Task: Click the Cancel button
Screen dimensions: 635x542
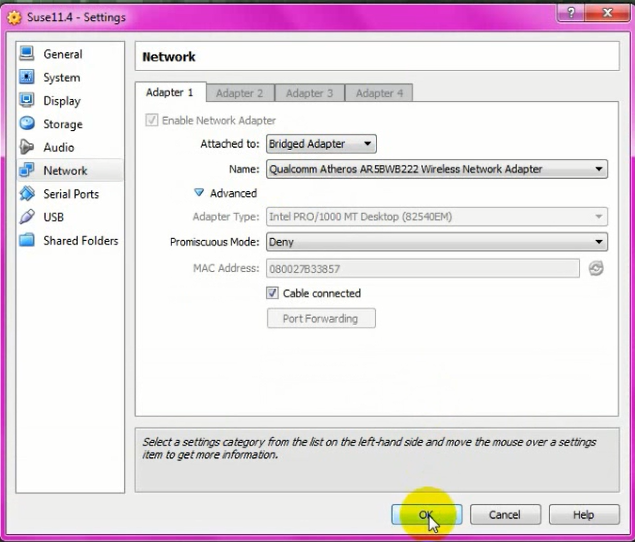Action: [505, 514]
